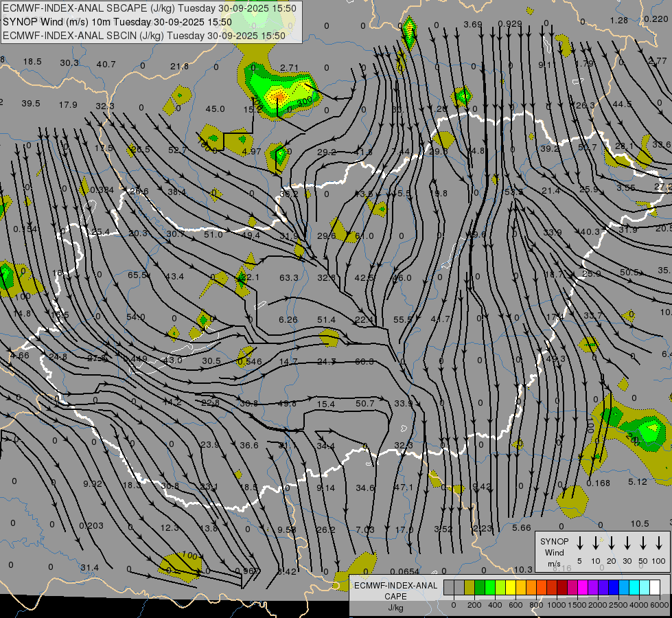Viewport: 672px width, 618px height.
Task: Click the 200 tick on CAPE scale
Action: [x=474, y=605]
